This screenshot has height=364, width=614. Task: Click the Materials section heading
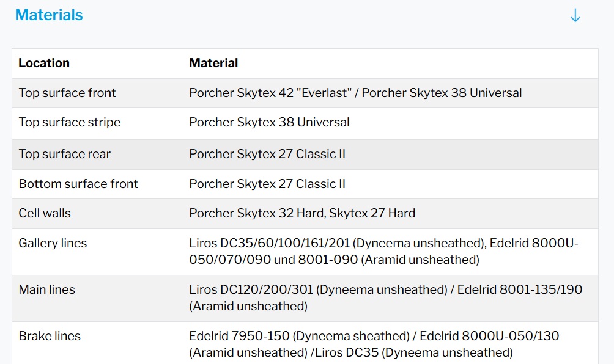49,15
